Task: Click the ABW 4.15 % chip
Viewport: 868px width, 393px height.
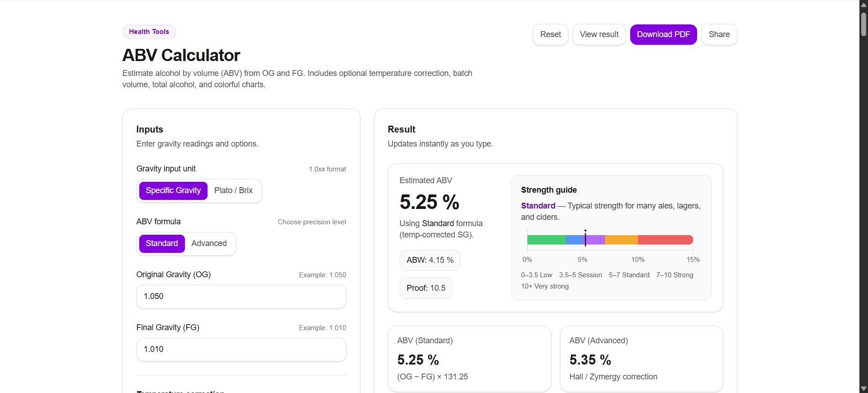Action: (x=429, y=260)
